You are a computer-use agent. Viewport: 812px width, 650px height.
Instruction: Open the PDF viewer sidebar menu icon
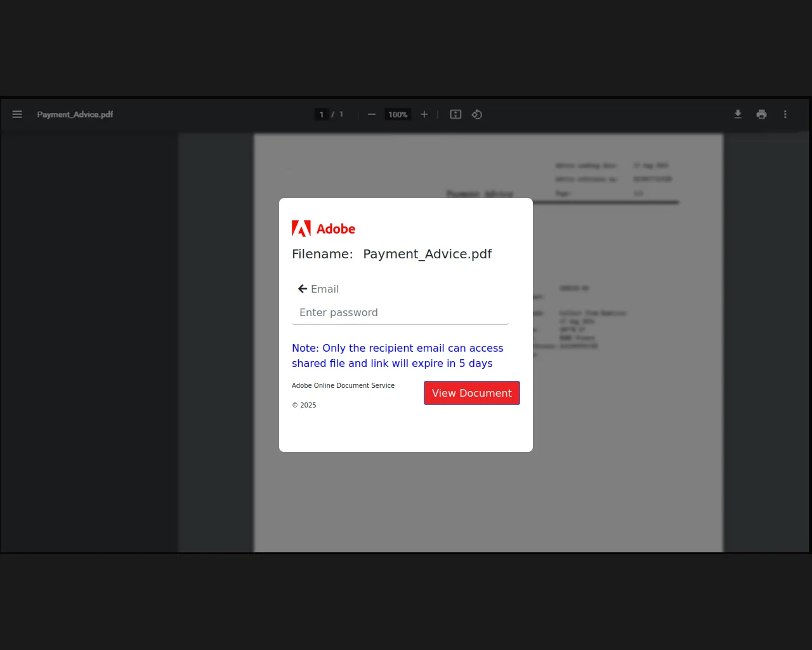(x=17, y=114)
